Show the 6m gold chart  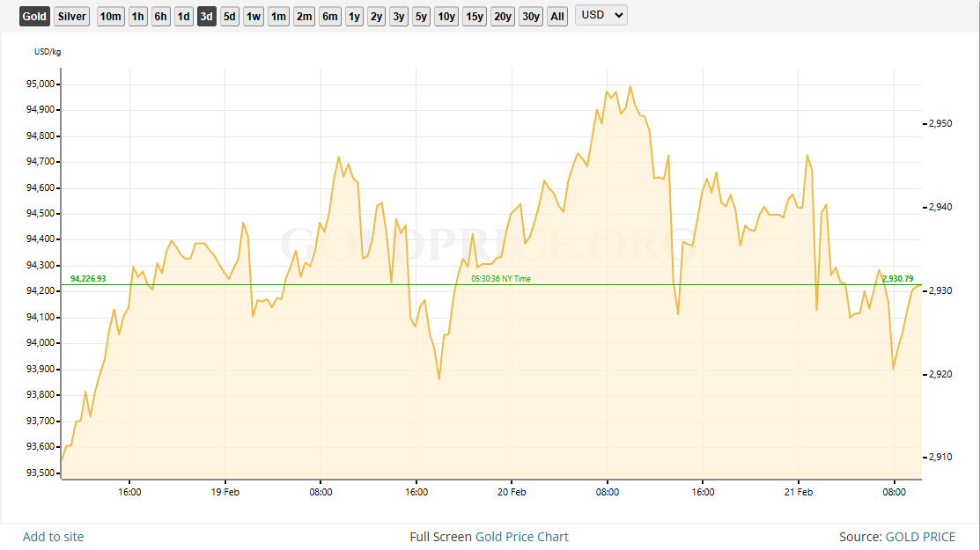330,16
